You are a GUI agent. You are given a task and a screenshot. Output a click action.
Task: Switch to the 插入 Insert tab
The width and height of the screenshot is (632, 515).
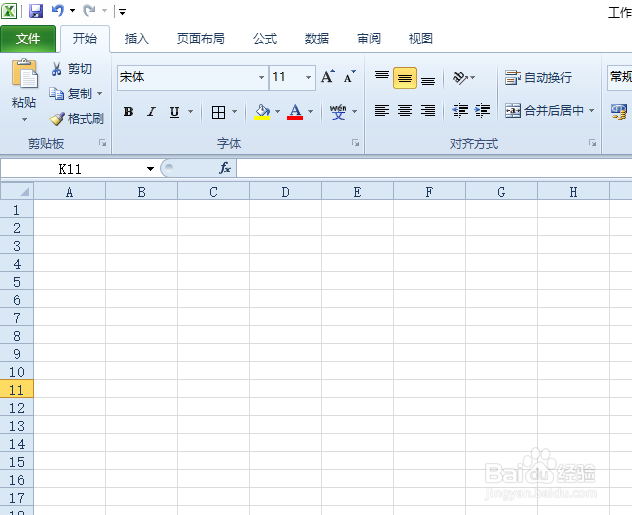pos(137,39)
